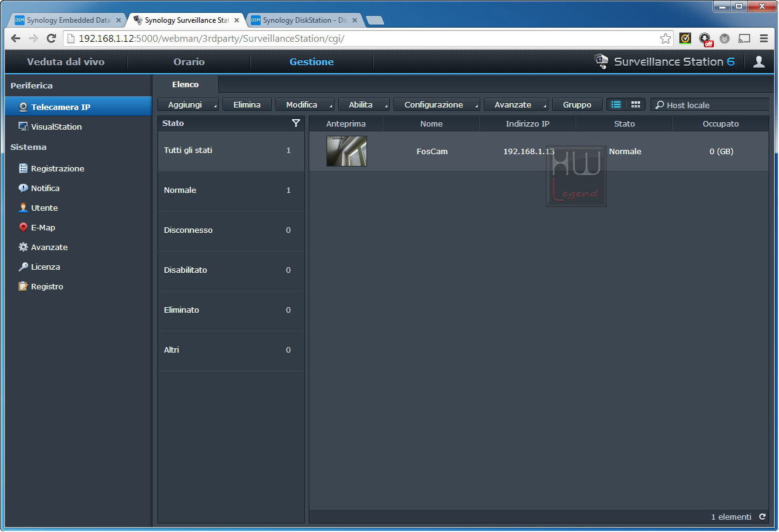Screen dimensions: 779x532
Task: Switch to the Orario view
Action: [x=189, y=61]
